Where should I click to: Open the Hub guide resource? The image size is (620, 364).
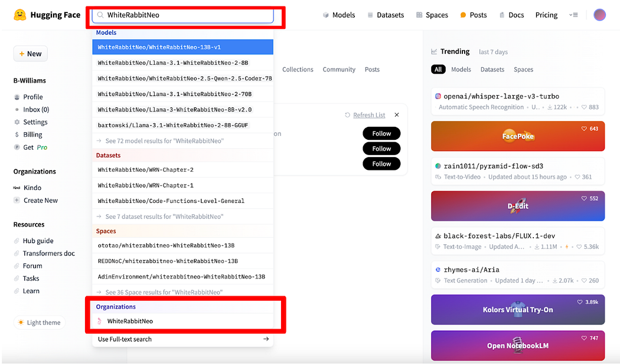click(x=34, y=241)
